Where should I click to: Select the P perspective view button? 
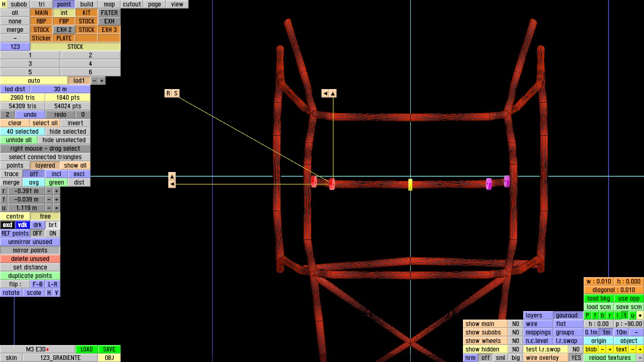[587, 315]
